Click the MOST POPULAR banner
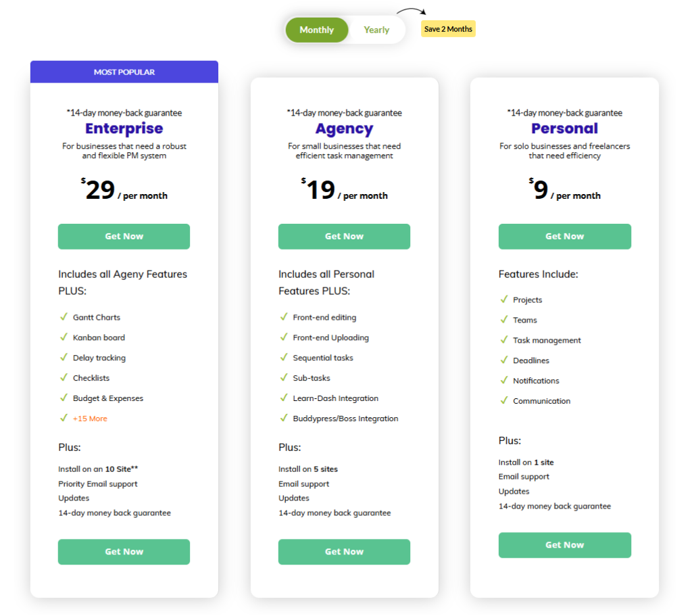This screenshot has height=616, width=692. coord(124,72)
